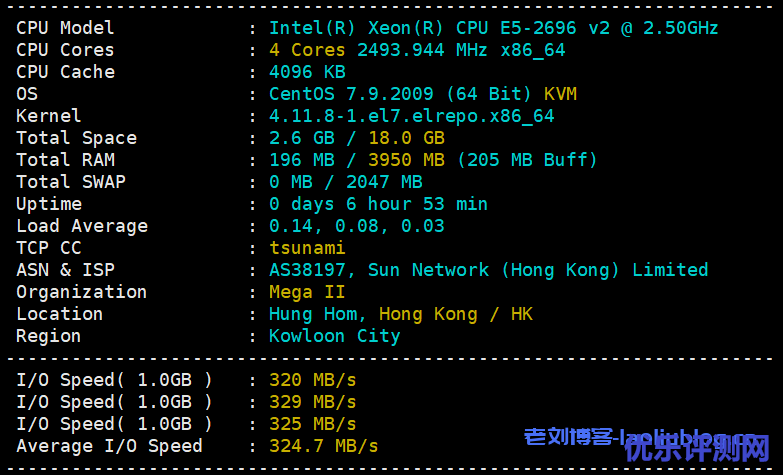Click the '4 Cores 2493.944 MHz x86_64' value
The image size is (783, 475).
click(417, 50)
